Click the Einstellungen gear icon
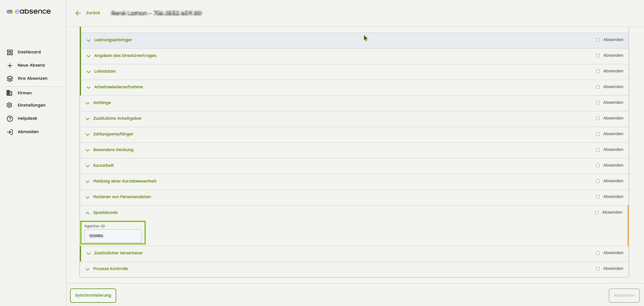This screenshot has height=306, width=644. pyautogui.click(x=10, y=105)
